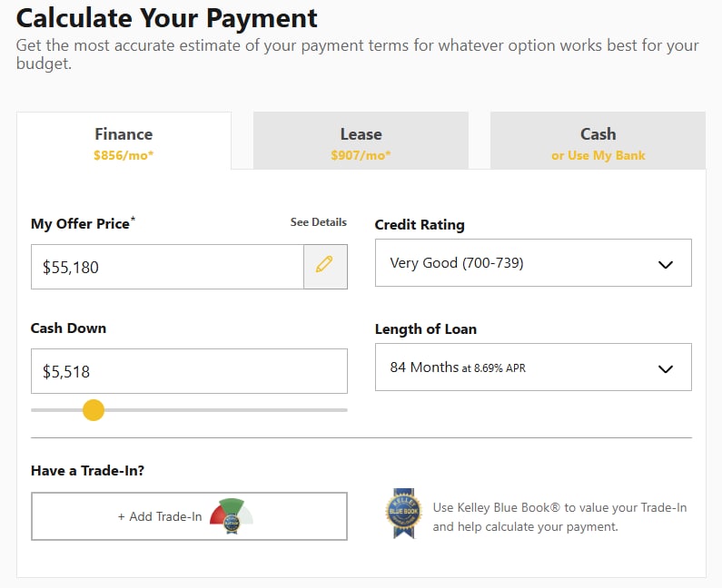The width and height of the screenshot is (722, 588).
Task: Click the pencil edit icon beside offer price
Action: (x=324, y=266)
